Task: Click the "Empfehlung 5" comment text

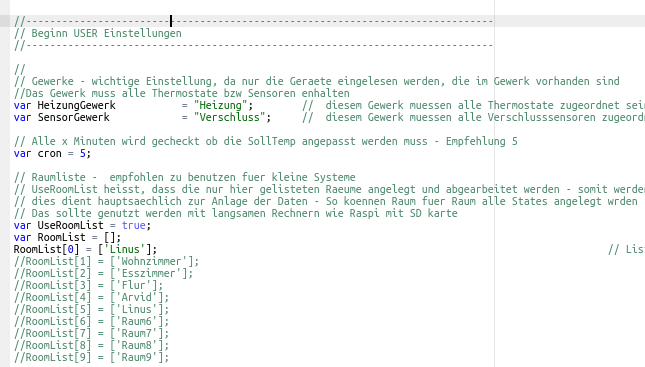Action: (x=482, y=142)
